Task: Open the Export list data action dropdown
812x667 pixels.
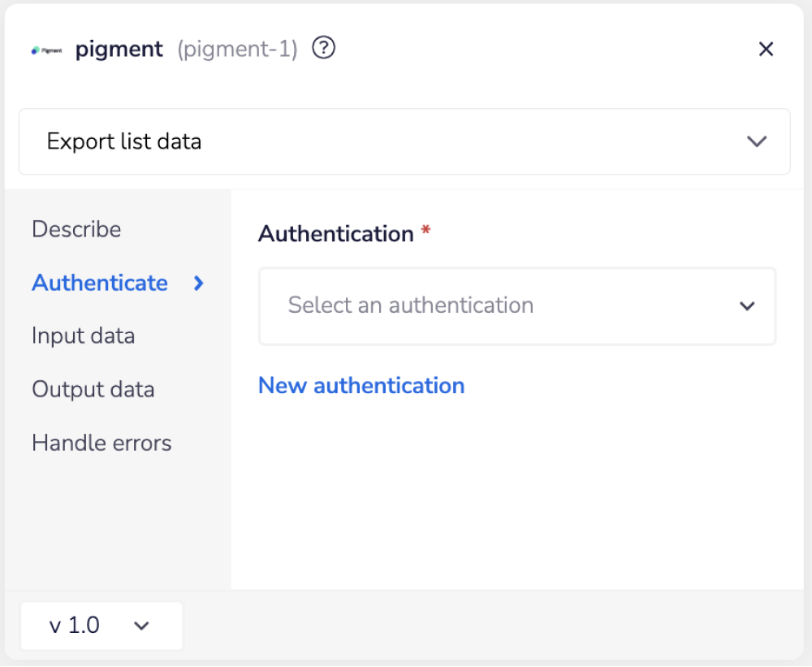Action: click(404, 141)
